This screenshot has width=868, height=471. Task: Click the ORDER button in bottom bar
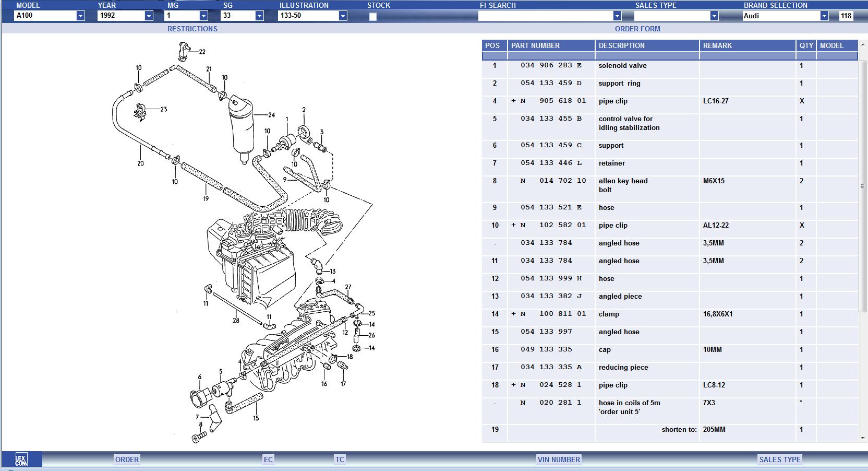[127, 460]
